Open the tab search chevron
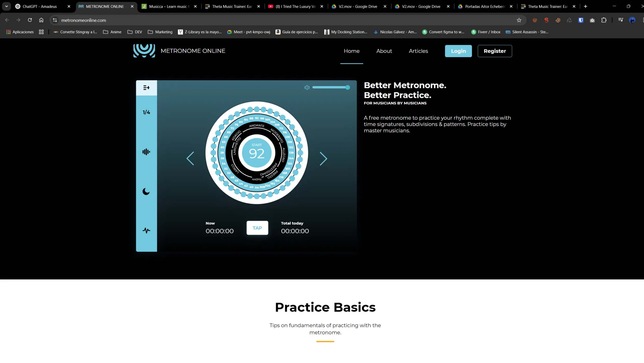644x363 pixels. click(6, 6)
